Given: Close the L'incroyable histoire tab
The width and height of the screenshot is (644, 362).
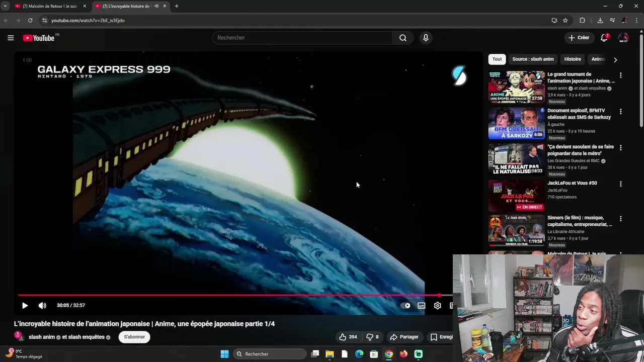Looking at the screenshot, I should pyautogui.click(x=165, y=6).
